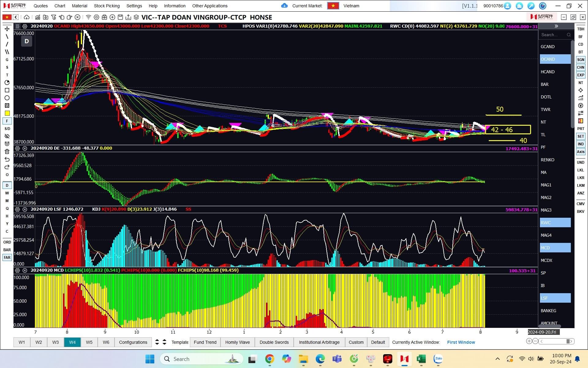Image resolution: width=588 pixels, height=368 pixels.
Task: Toggle the FAR button in left toolbar
Action: click(x=7, y=257)
